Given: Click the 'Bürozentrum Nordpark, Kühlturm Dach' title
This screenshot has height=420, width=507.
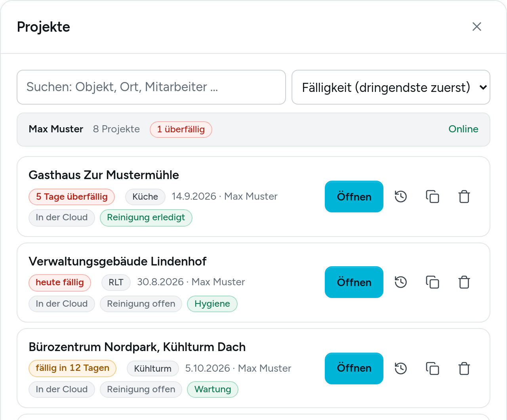Looking at the screenshot, I should pyautogui.click(x=137, y=347).
